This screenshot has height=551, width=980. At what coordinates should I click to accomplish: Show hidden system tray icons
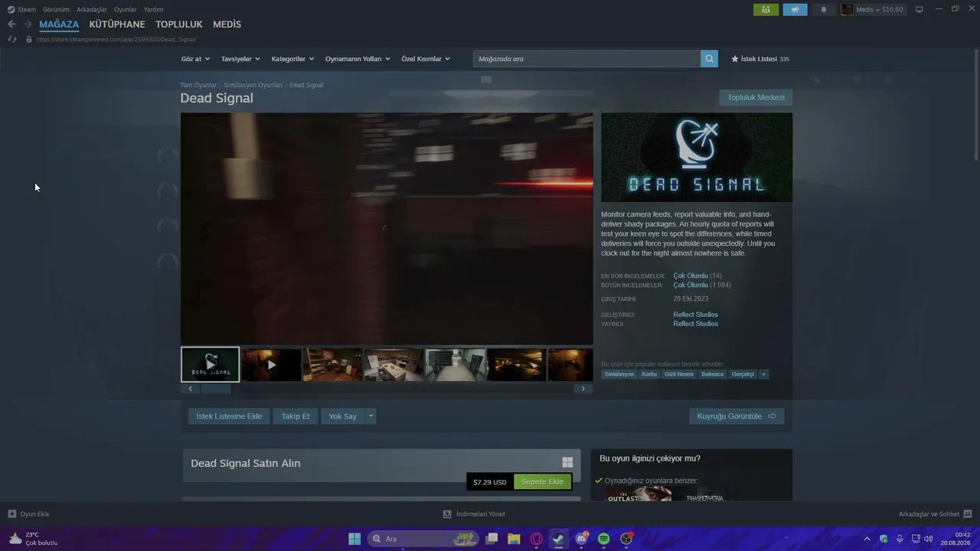click(867, 539)
